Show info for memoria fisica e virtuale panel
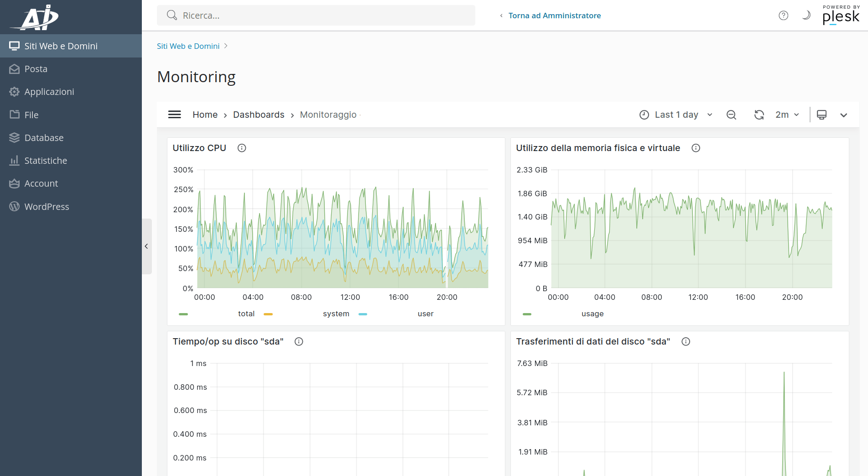This screenshot has height=476, width=868. click(x=696, y=148)
